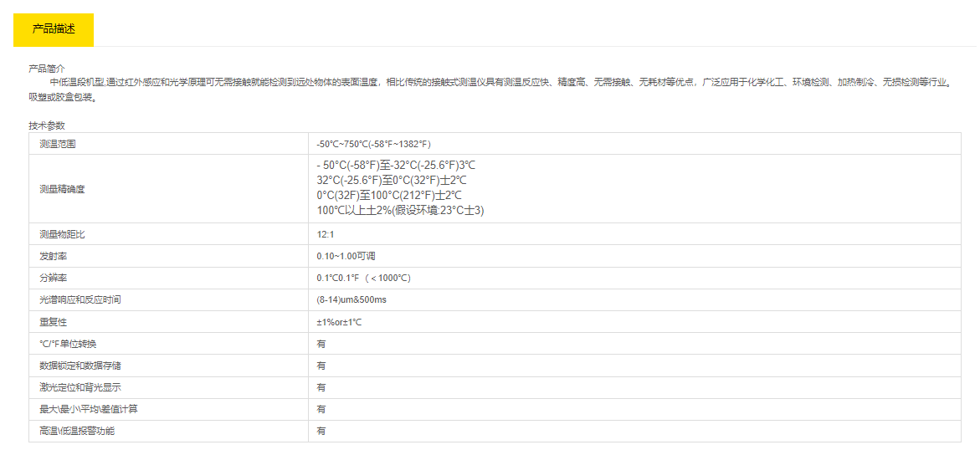980x450 pixels.
Task: Click the 分辨率 row label
Action: click(x=53, y=278)
